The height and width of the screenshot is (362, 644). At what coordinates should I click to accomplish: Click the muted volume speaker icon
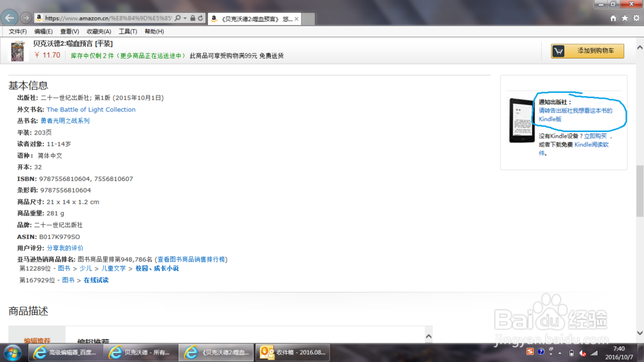[582, 353]
